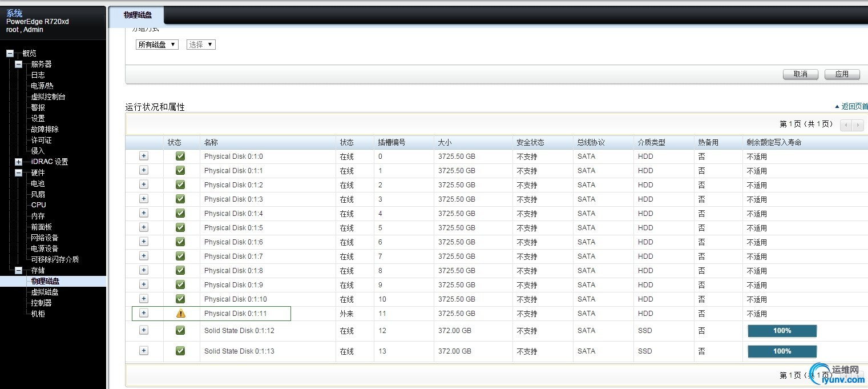
Task: Collapse the 硬件 tree node
Action: 19,173
